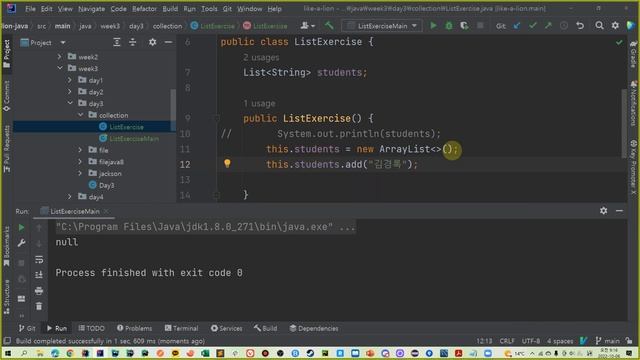
Task: Click CRLF line separator in status bar
Action: click(507, 341)
